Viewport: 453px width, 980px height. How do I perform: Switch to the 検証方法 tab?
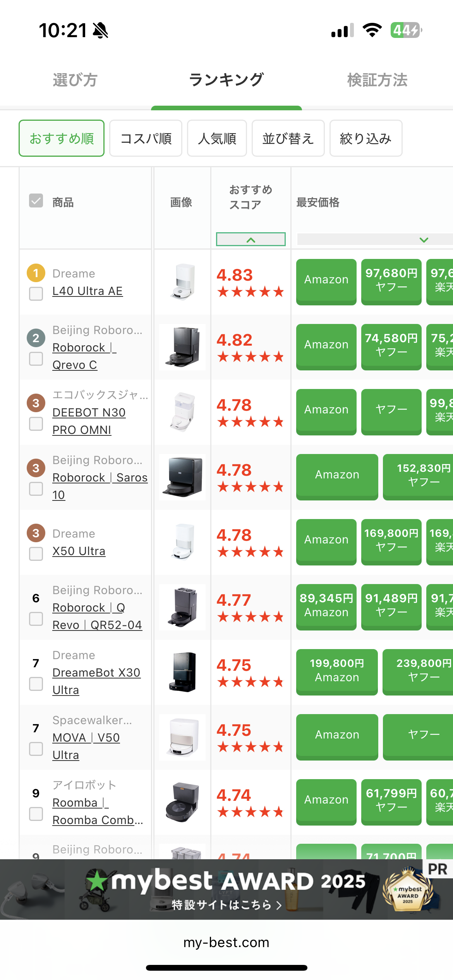377,80
